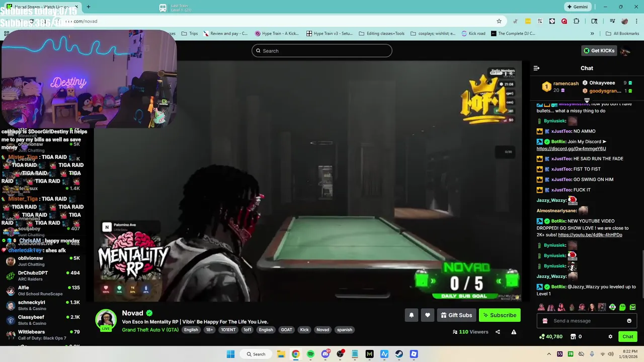
Task: Click the channel points balance 40,780
Action: 551,337
